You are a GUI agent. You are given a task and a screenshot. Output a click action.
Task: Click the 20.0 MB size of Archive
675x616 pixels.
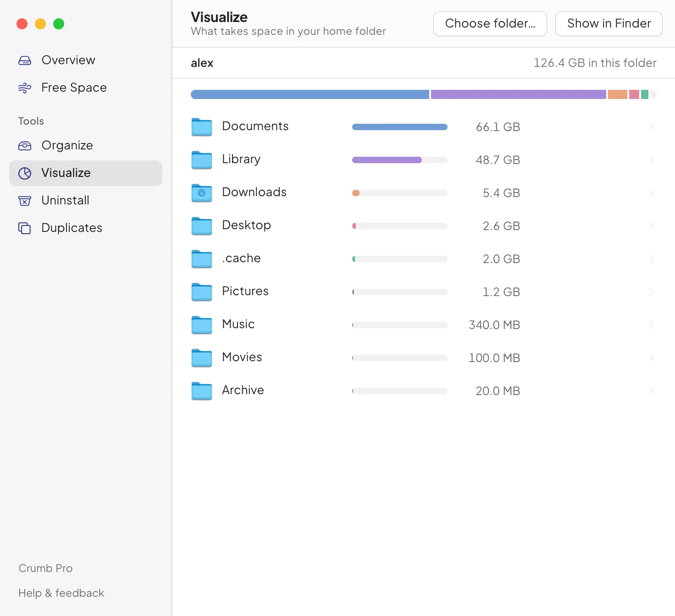[x=498, y=391]
